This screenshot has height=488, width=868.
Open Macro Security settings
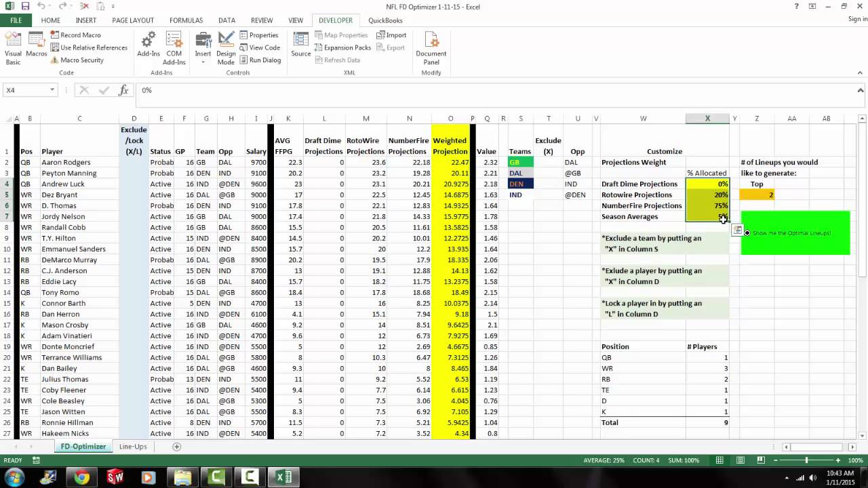pos(77,60)
